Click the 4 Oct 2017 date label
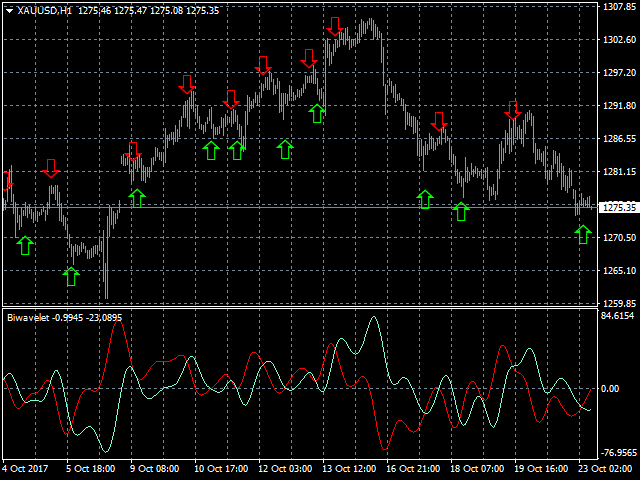This screenshot has height=480, width=640. tap(26, 469)
